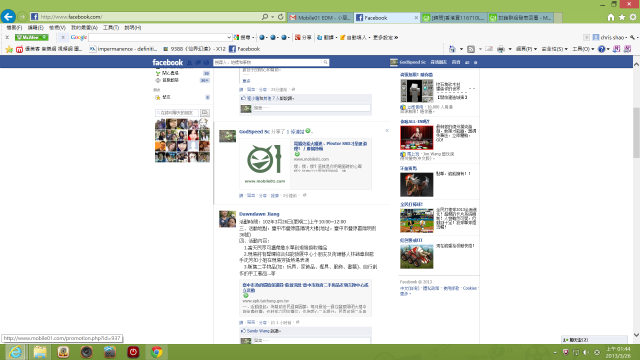Viewport: 640px width, 360px height.
Task: Open the View (V) menu
Action: [x=57, y=27]
